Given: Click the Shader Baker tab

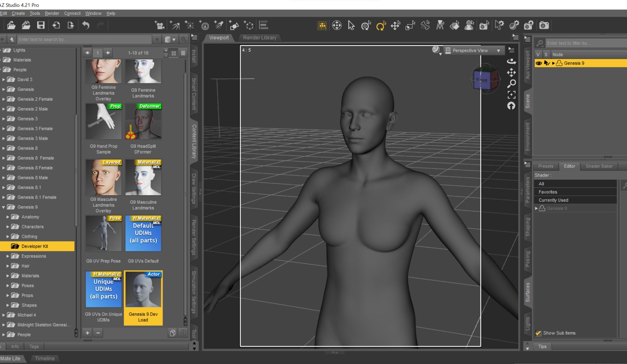Looking at the screenshot, I should tap(599, 166).
